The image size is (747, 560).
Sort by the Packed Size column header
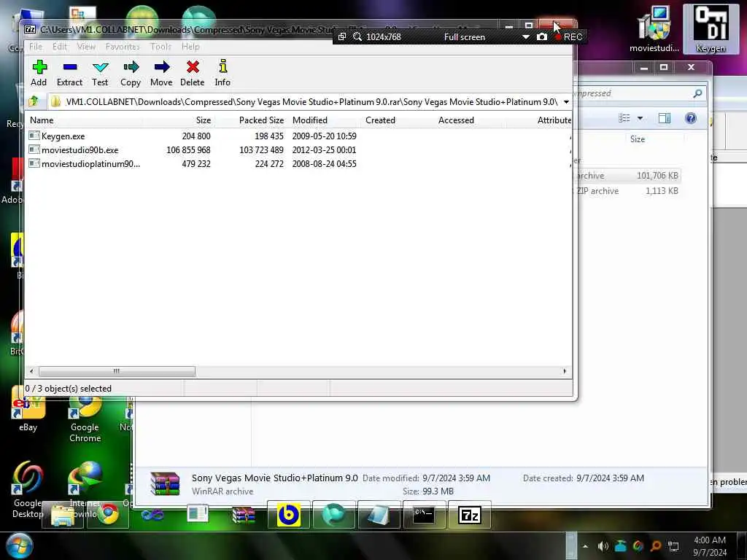click(x=261, y=120)
